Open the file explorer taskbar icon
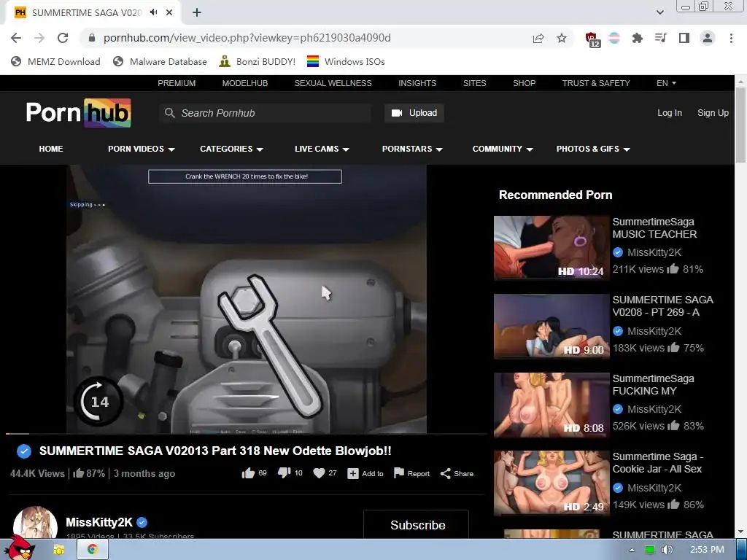Viewport: 747px width, 560px height. (x=59, y=550)
